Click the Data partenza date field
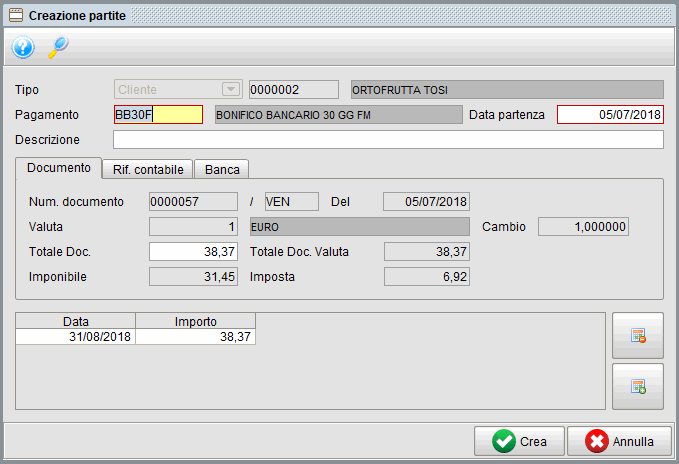The width and height of the screenshot is (679, 464). click(610, 115)
